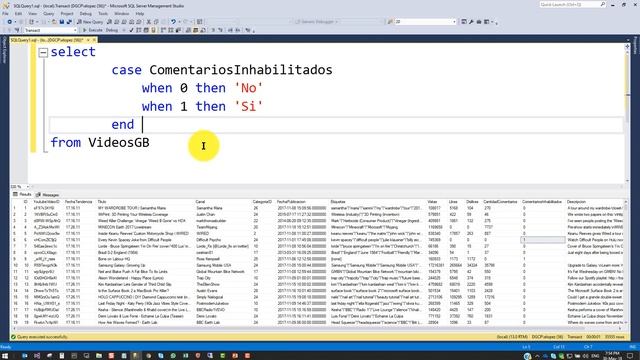Click the Decrease Indent icon
This screenshot has height=360, width=640.
click(230, 30)
